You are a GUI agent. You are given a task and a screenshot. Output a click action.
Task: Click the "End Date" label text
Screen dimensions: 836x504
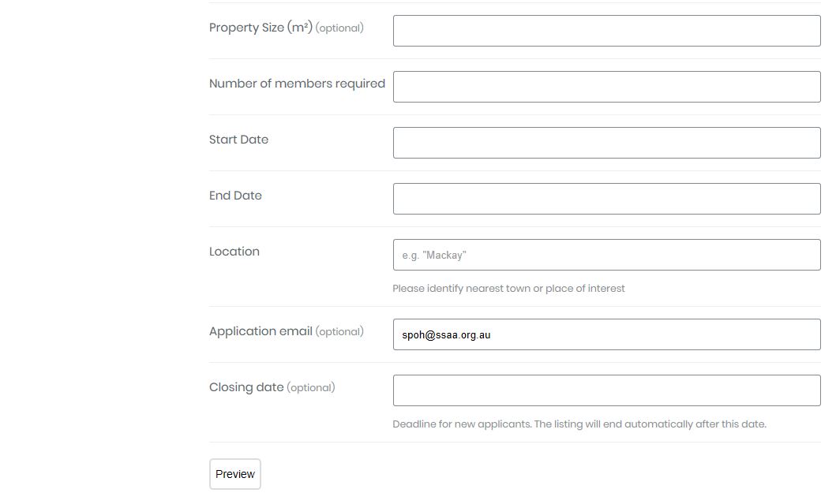pyautogui.click(x=235, y=196)
